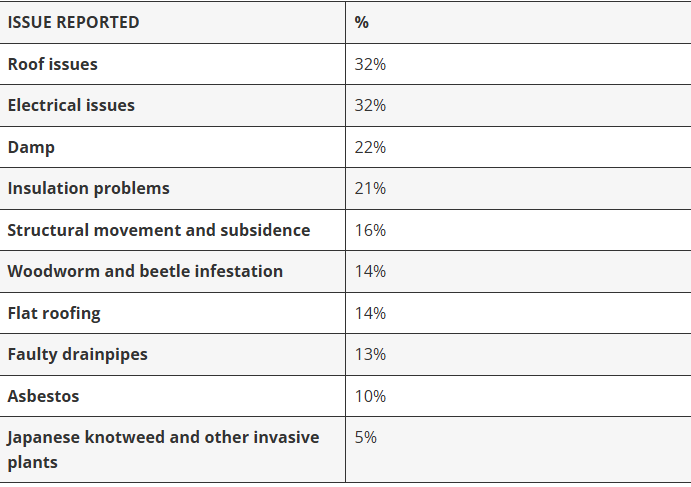Select the 5% Japanese knotweed value
Screen dimensions: 691x487
click(366, 438)
